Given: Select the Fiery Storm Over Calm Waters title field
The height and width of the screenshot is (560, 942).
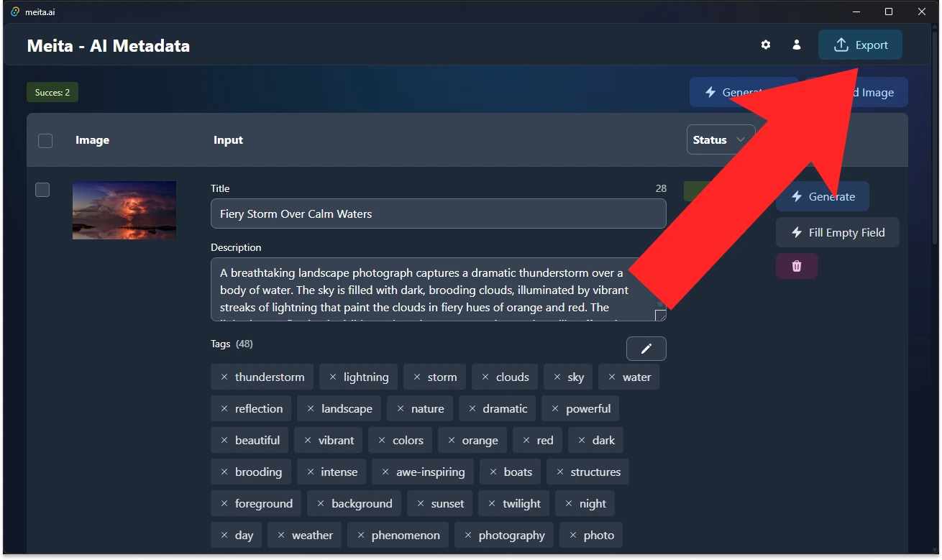Looking at the screenshot, I should pos(438,214).
